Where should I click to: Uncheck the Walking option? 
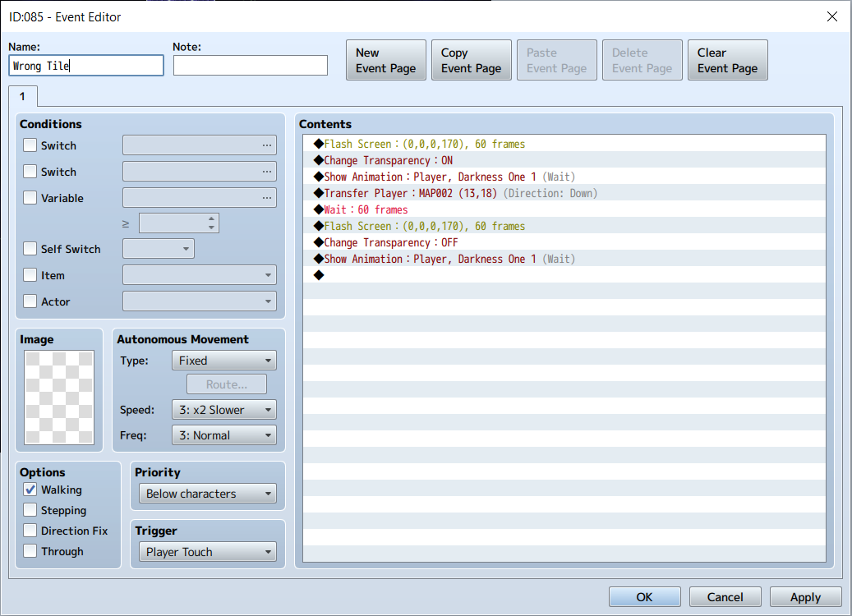point(30,490)
